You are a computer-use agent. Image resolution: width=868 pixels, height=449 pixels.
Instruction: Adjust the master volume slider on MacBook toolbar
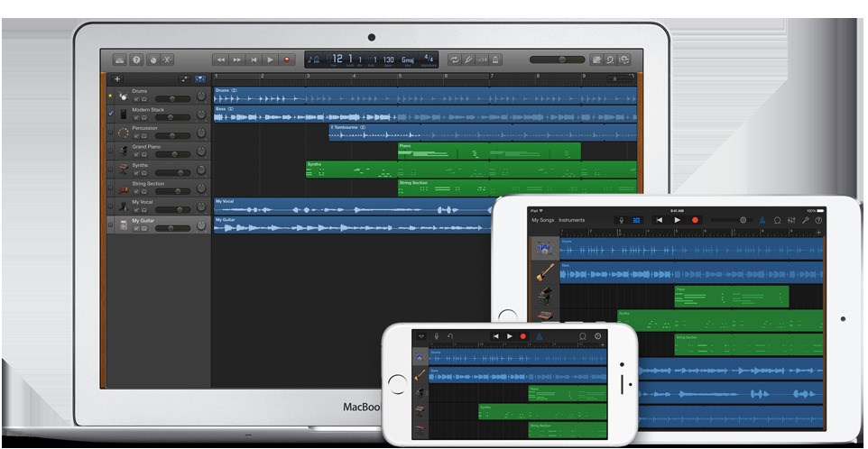tap(557, 60)
